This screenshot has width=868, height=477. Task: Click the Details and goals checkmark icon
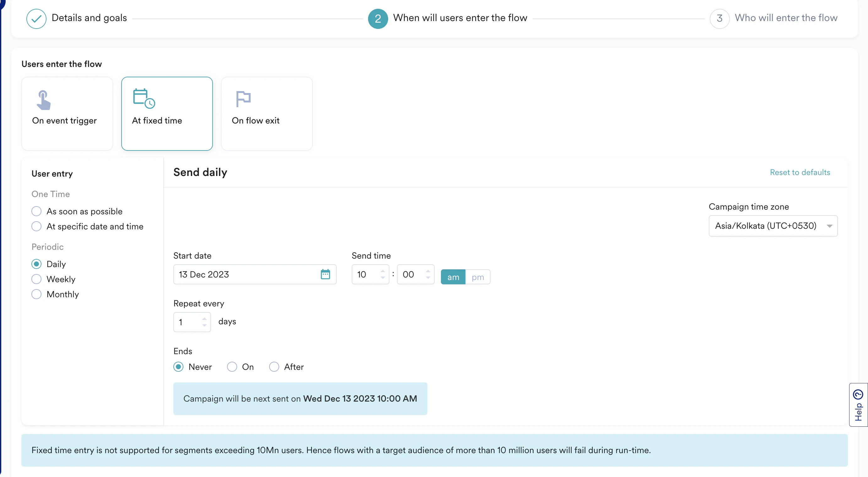[36, 19]
